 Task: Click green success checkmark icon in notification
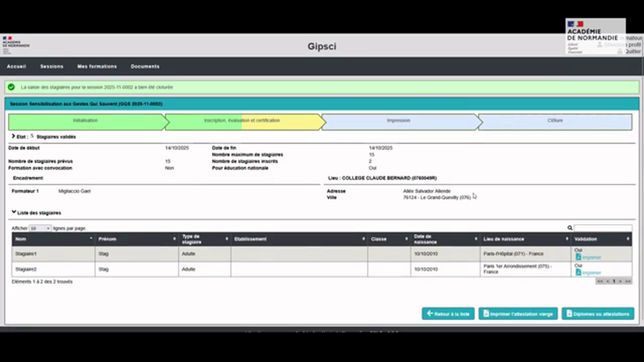point(11,87)
